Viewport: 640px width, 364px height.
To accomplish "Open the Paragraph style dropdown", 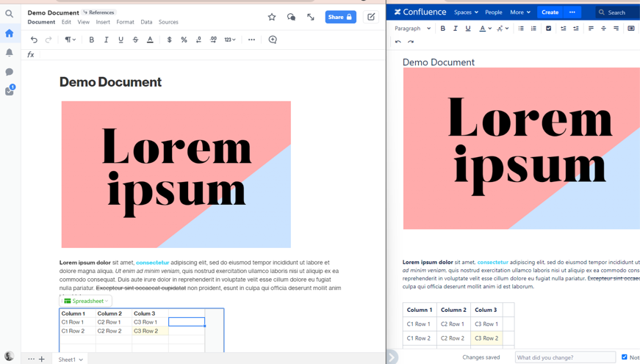I will tap(412, 29).
